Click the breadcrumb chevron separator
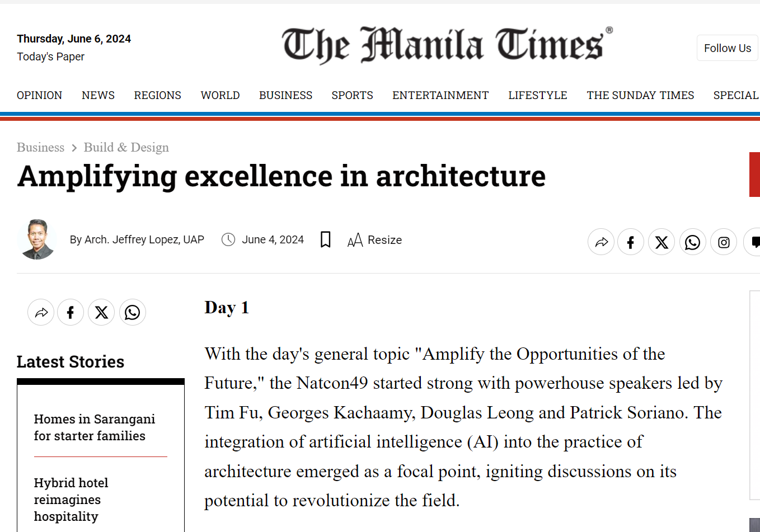The image size is (760, 532). (74, 148)
